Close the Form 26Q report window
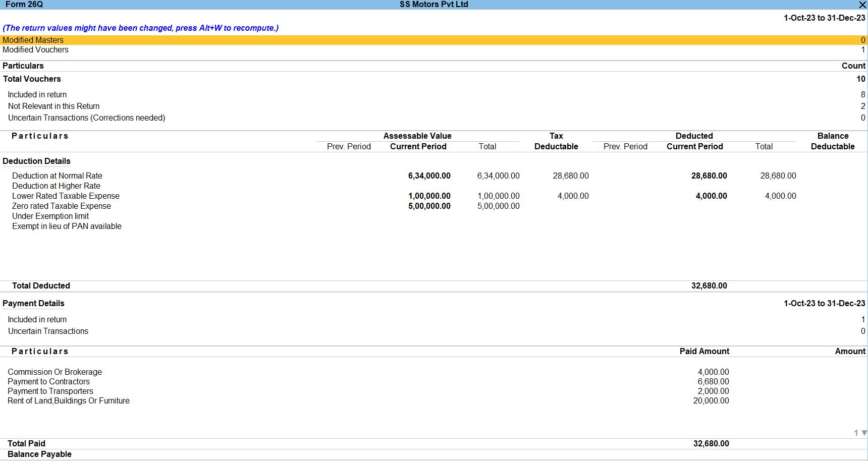868x461 pixels. (862, 5)
